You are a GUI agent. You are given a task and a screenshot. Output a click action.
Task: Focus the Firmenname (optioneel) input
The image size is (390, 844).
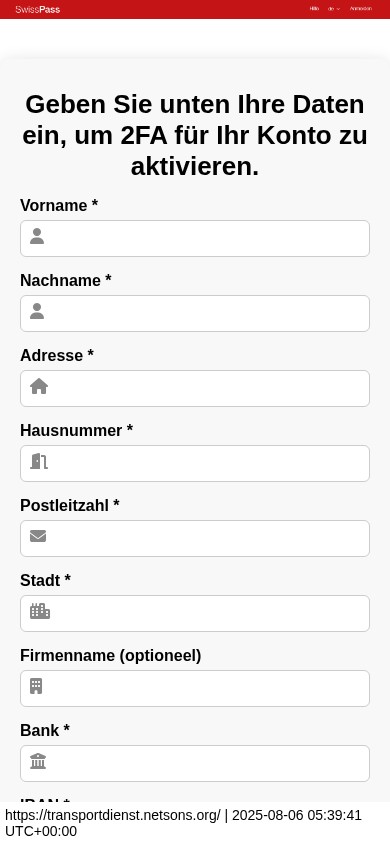coord(195,688)
